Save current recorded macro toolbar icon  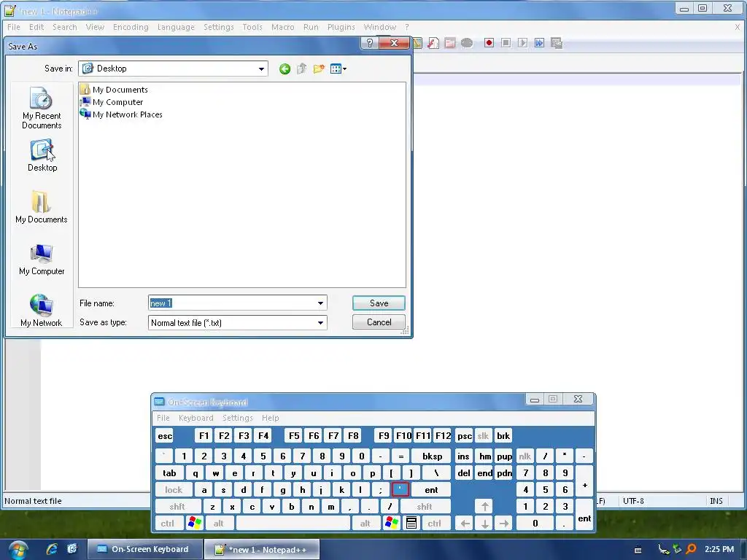pos(557,43)
